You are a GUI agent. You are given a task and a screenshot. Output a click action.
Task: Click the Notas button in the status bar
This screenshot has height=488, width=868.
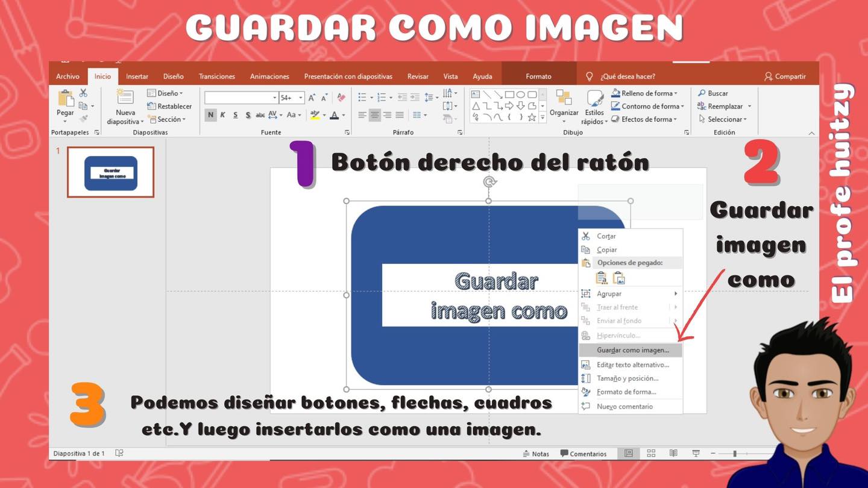536,454
